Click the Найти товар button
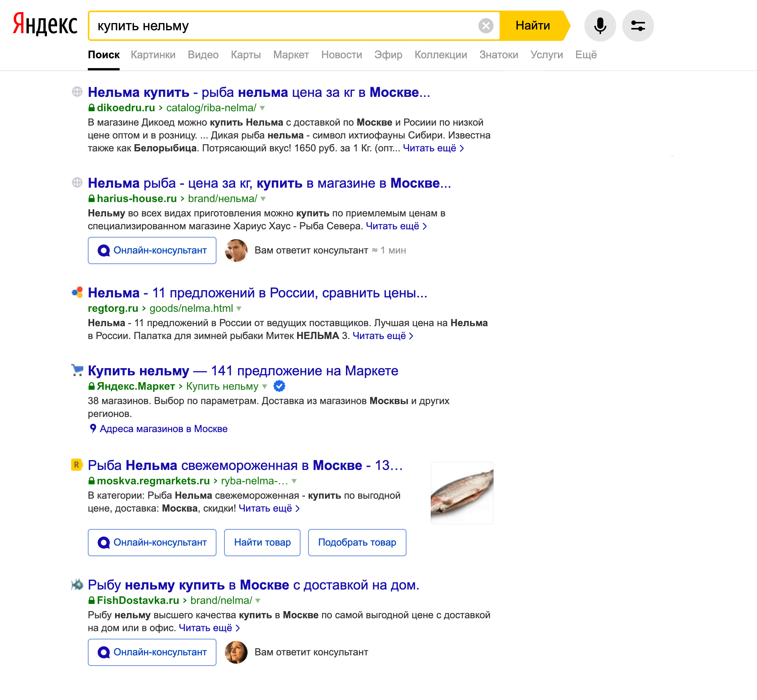 (x=262, y=543)
